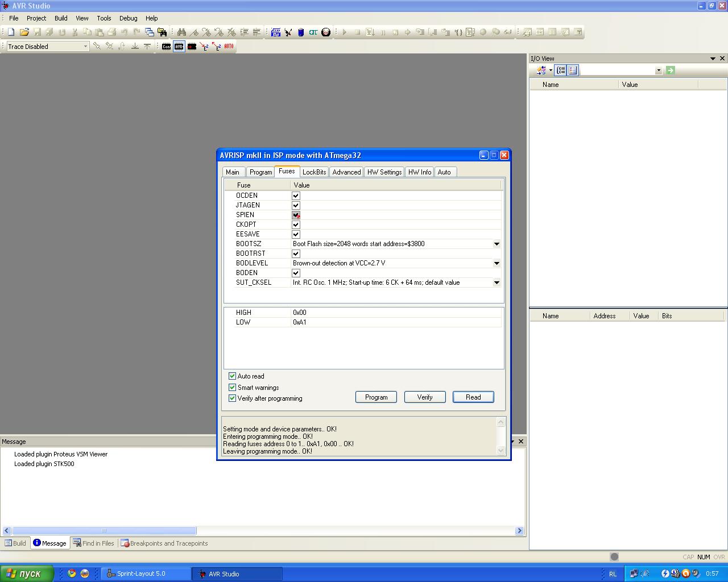Click the Con connect programmer icon

(166, 47)
